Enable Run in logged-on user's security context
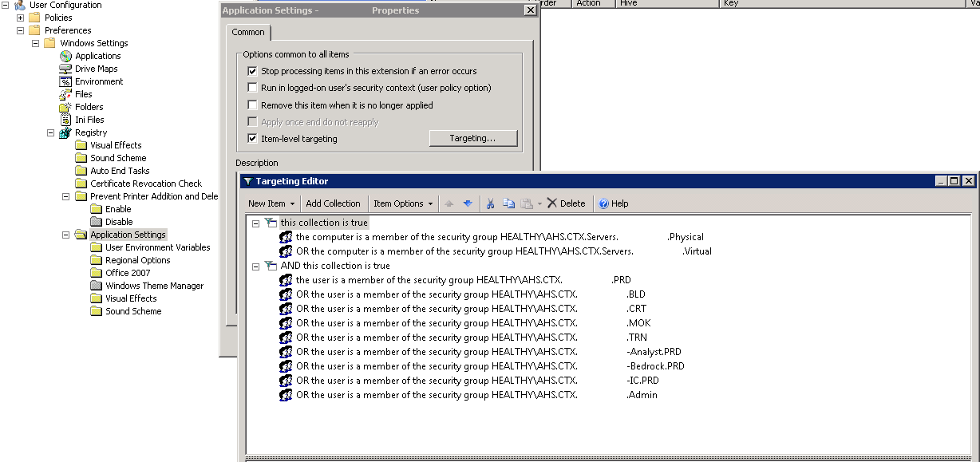The image size is (980, 462). tap(253, 88)
